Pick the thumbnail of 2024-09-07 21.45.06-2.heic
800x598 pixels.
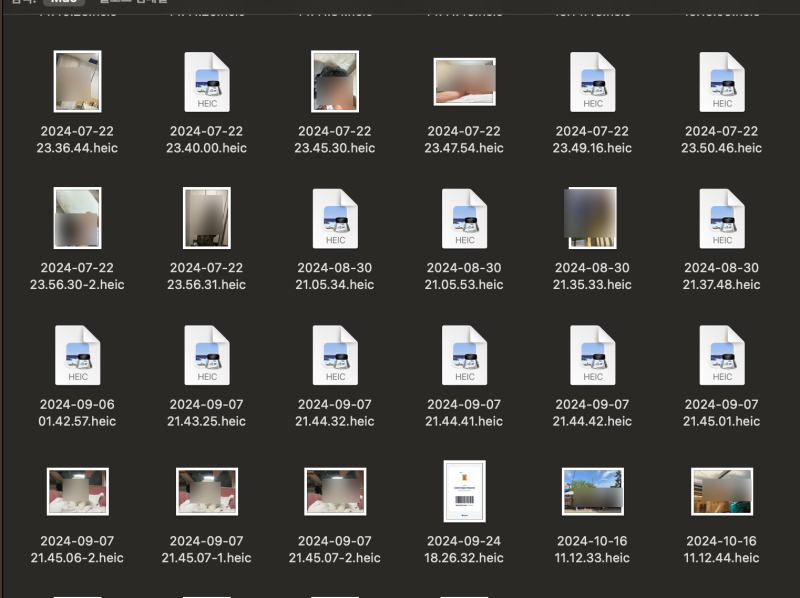(78, 491)
